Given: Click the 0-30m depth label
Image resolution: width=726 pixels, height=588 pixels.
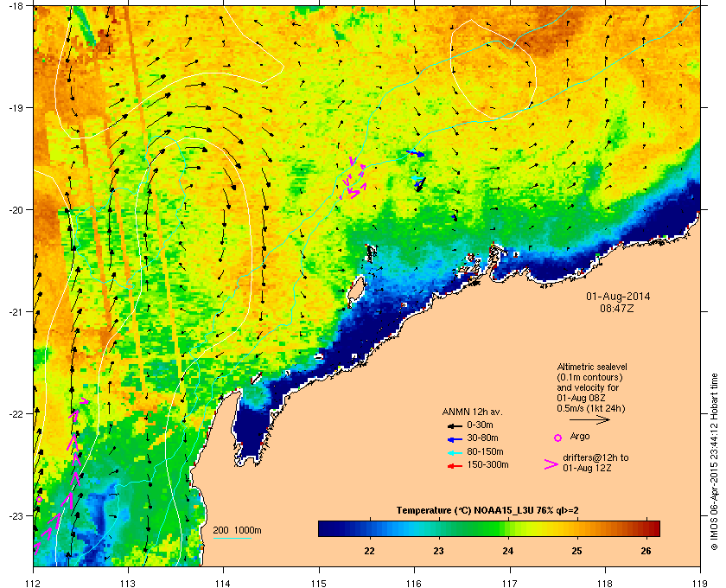Looking at the screenshot, I should pos(480,425).
